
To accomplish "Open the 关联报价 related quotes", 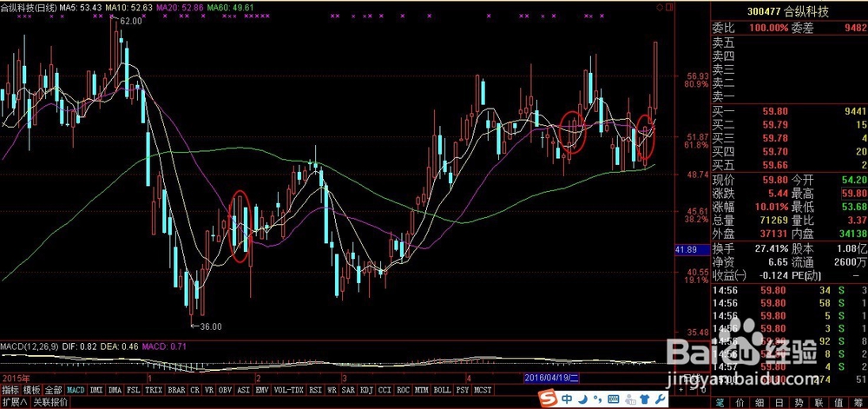I will [x=50, y=402].
